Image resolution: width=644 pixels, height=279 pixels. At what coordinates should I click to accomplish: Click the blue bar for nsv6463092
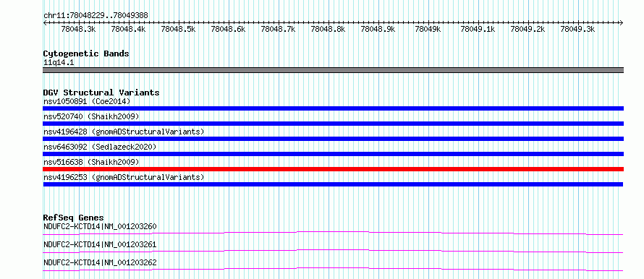click(333, 154)
